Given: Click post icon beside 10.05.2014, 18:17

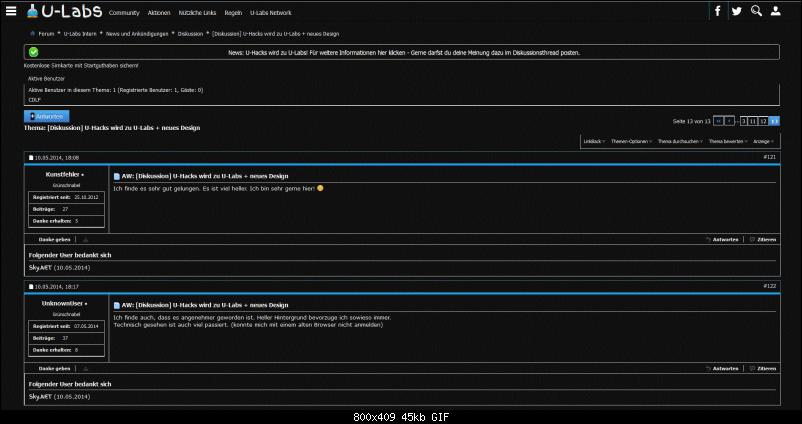Looking at the screenshot, I should coord(31,286).
